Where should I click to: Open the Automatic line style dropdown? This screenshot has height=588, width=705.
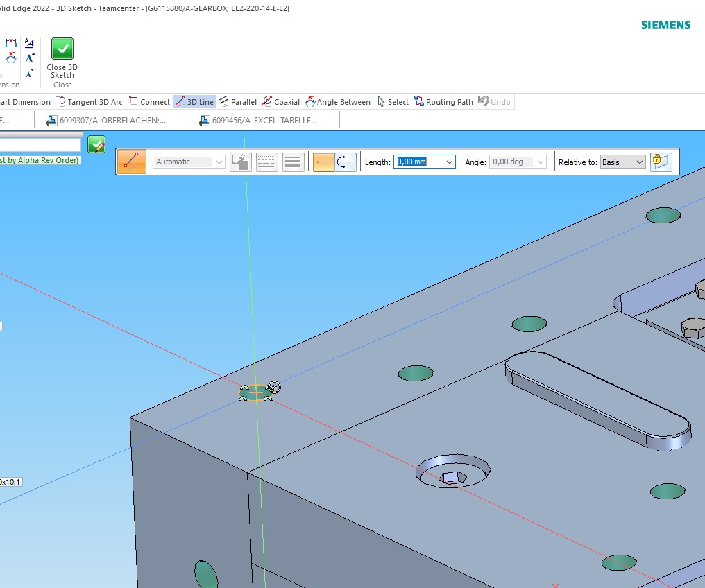click(x=188, y=162)
